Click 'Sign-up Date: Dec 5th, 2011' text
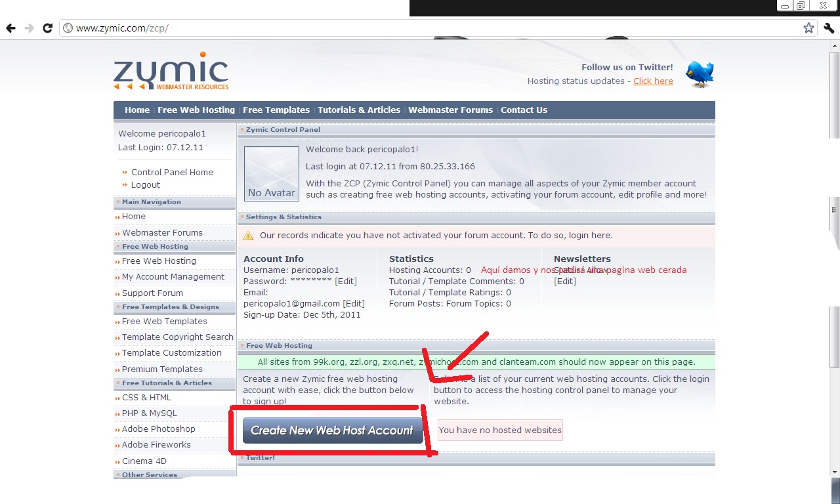The image size is (840, 504). tap(302, 314)
